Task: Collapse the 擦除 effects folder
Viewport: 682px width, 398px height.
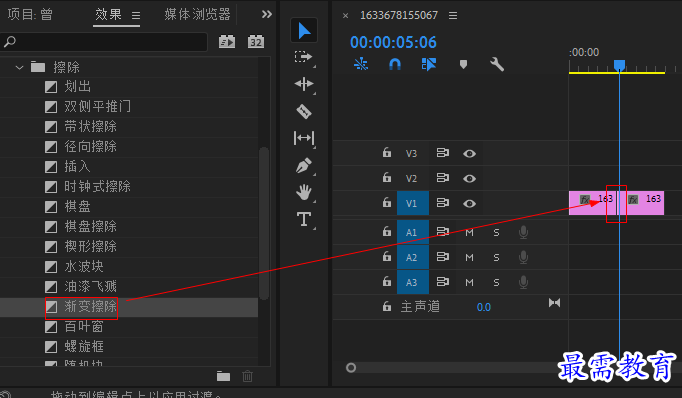Action: (19, 67)
